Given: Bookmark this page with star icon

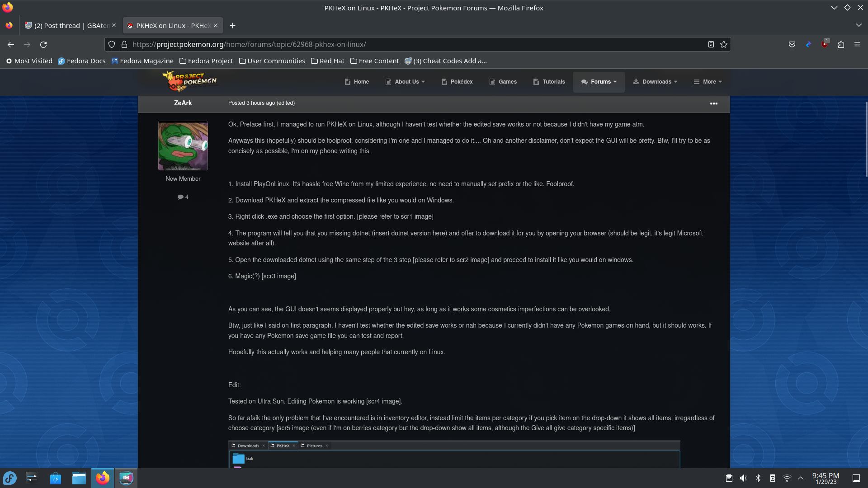Looking at the screenshot, I should (x=724, y=44).
